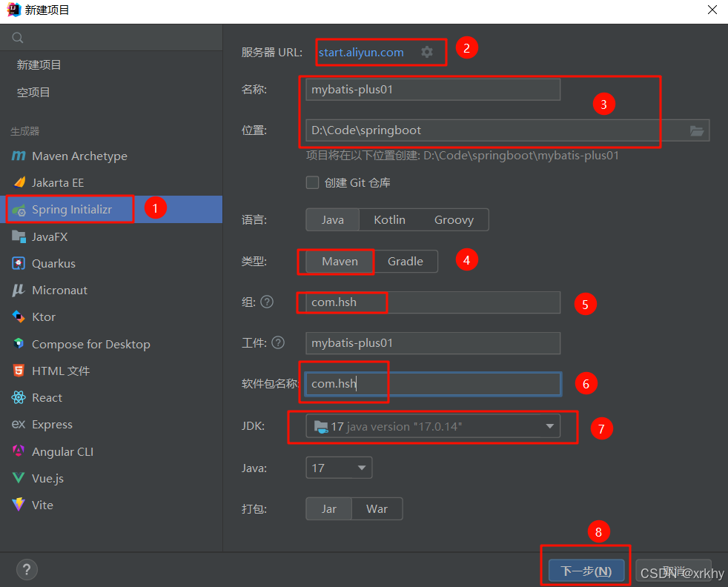
Task: Switch build type to Gradle
Action: [406, 261]
